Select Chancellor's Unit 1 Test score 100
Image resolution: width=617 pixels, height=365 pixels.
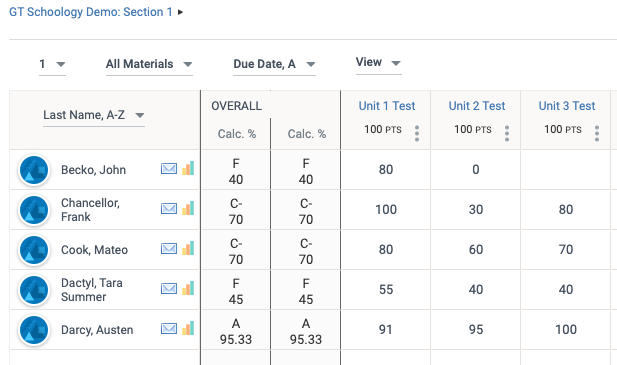click(386, 210)
